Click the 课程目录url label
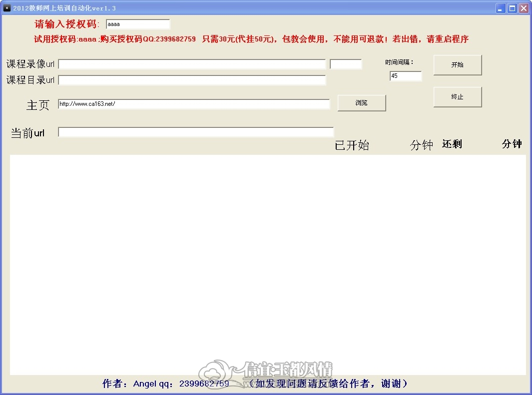This screenshot has height=395, width=532. click(30, 80)
